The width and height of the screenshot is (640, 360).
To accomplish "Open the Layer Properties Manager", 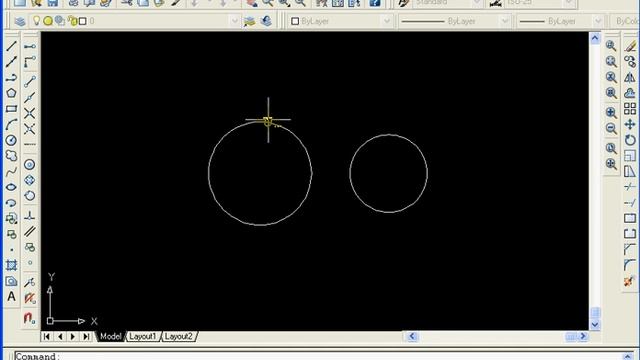I will tap(20, 21).
